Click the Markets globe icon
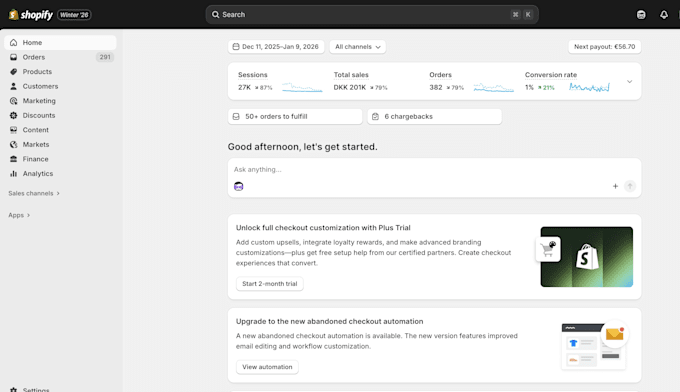 [x=13, y=144]
